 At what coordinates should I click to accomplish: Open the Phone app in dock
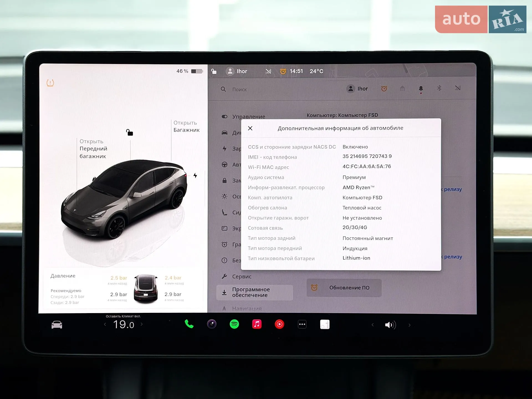pos(189,324)
